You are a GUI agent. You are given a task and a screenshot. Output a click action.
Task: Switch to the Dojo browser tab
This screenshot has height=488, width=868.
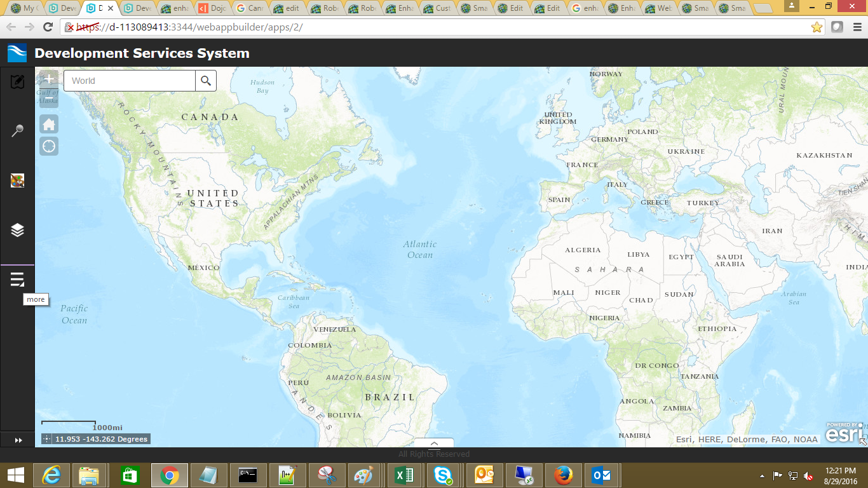coord(211,9)
